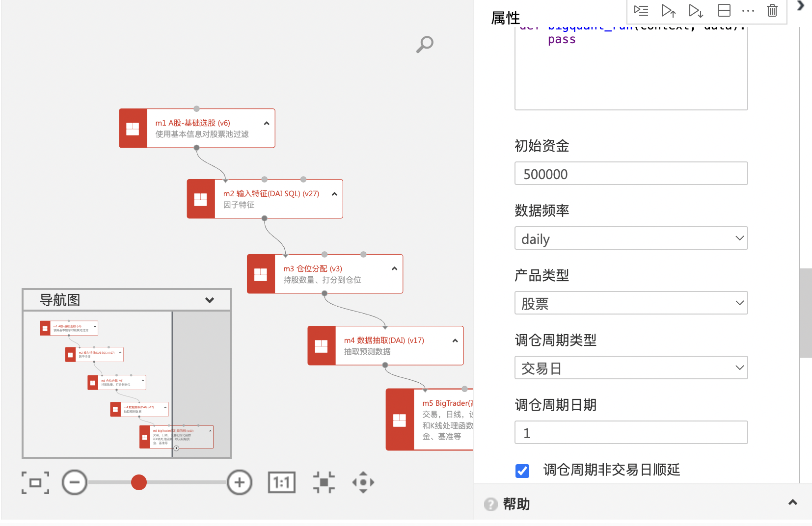This screenshot has height=526, width=812.
Task: Click the trash delete icon in toolbar
Action: pyautogui.click(x=772, y=10)
